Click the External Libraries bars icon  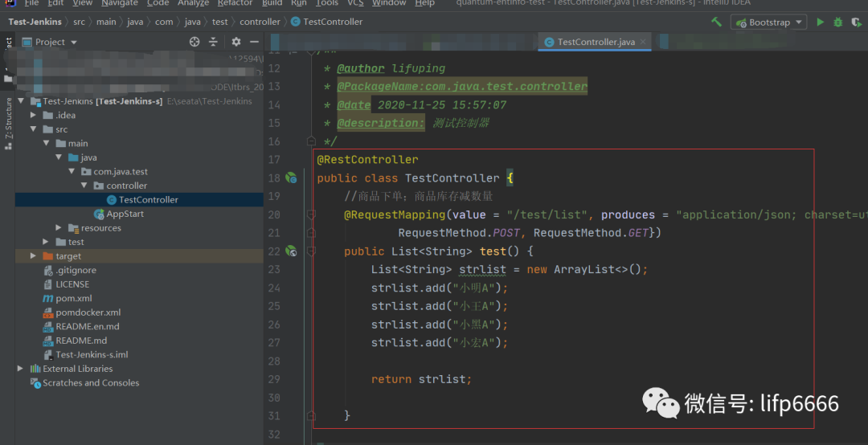(x=35, y=369)
